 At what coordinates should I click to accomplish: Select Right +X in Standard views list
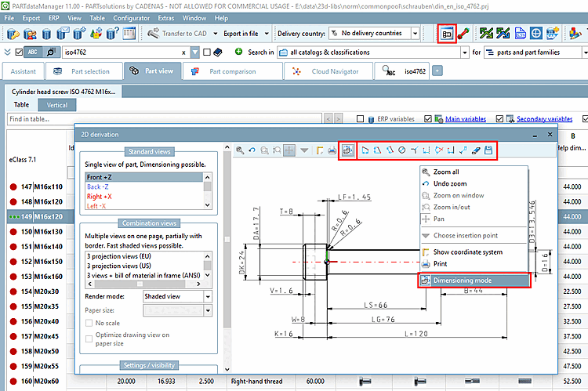tap(99, 196)
